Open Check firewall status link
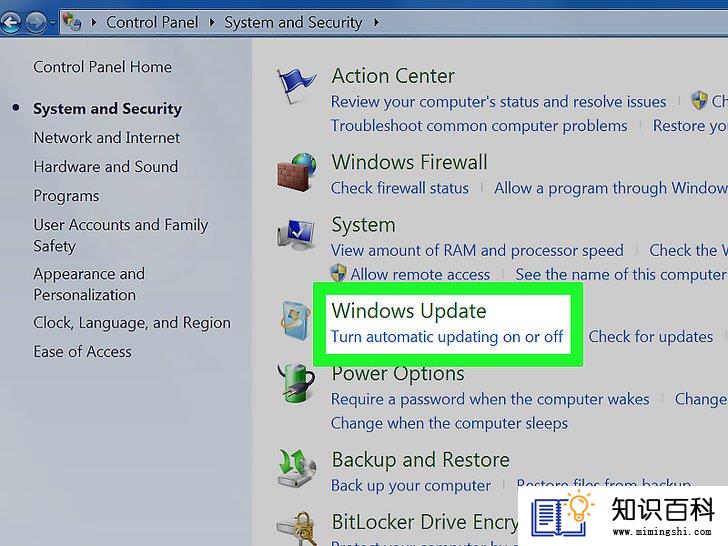 pos(400,188)
